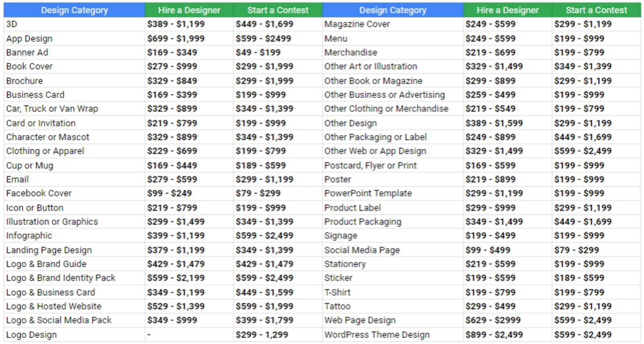Viewport: 644px width, 344px height.
Task: Select the 'Clothing or Apparel' cell
Action: pyautogui.click(x=74, y=151)
